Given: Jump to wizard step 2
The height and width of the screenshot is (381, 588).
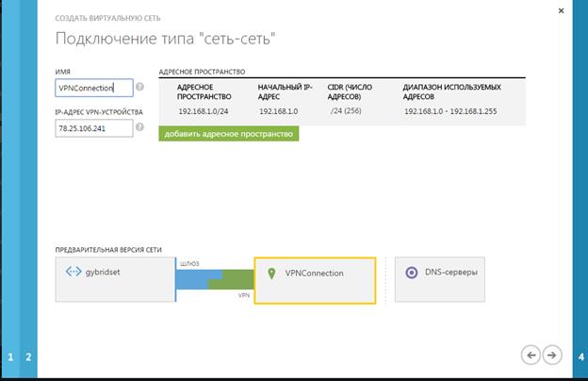Looking at the screenshot, I should click(28, 357).
